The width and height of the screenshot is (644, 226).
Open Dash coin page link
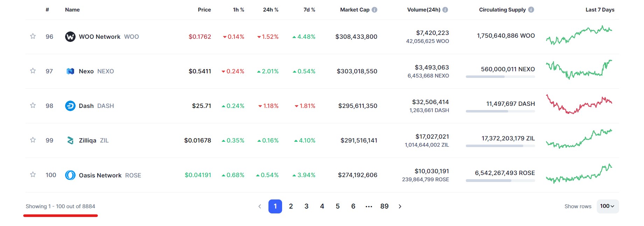click(96, 106)
